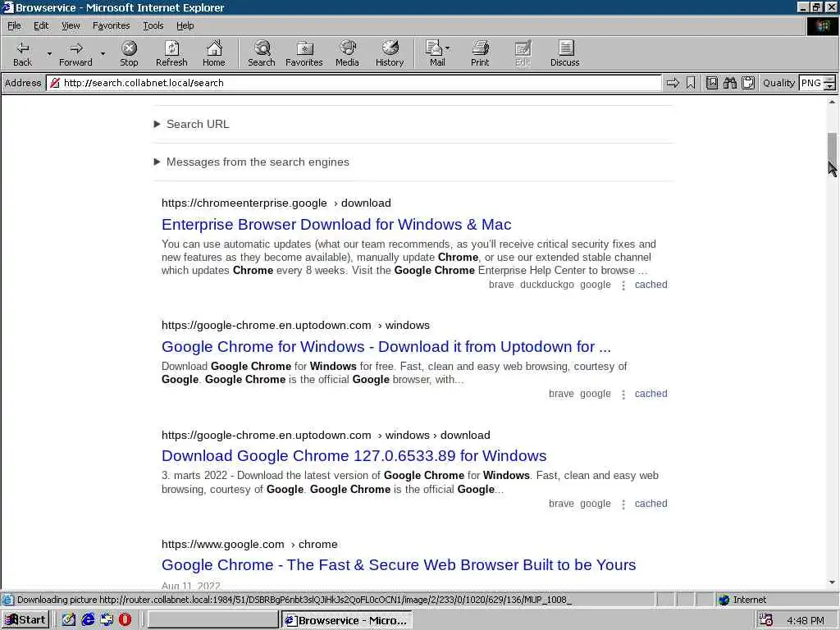Viewport: 840px width, 630px height.
Task: Stop the page loading
Action: 129,53
